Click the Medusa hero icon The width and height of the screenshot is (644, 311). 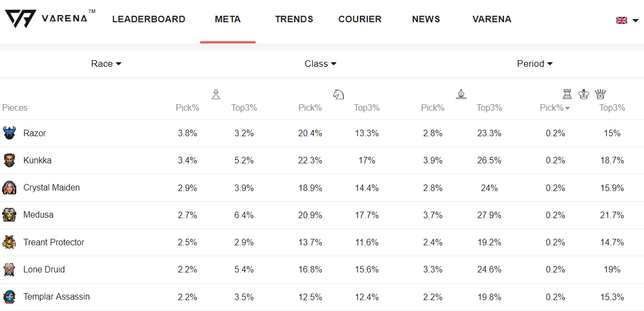10,215
